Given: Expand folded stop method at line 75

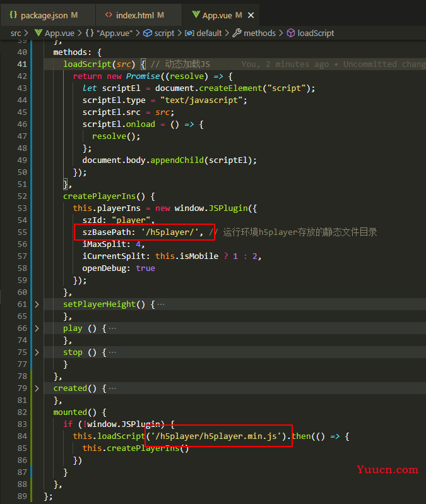Looking at the screenshot, I should point(37,352).
